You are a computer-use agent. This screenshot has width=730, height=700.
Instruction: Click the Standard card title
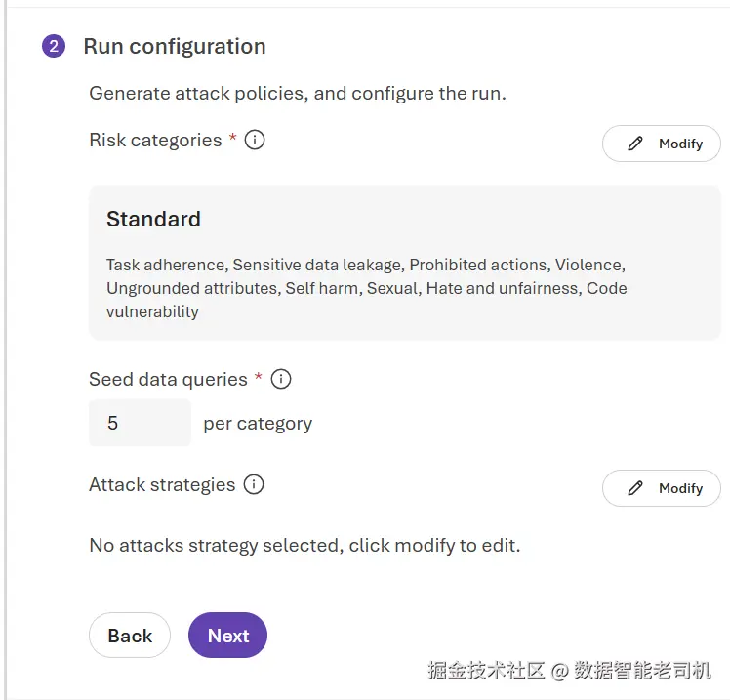(153, 219)
